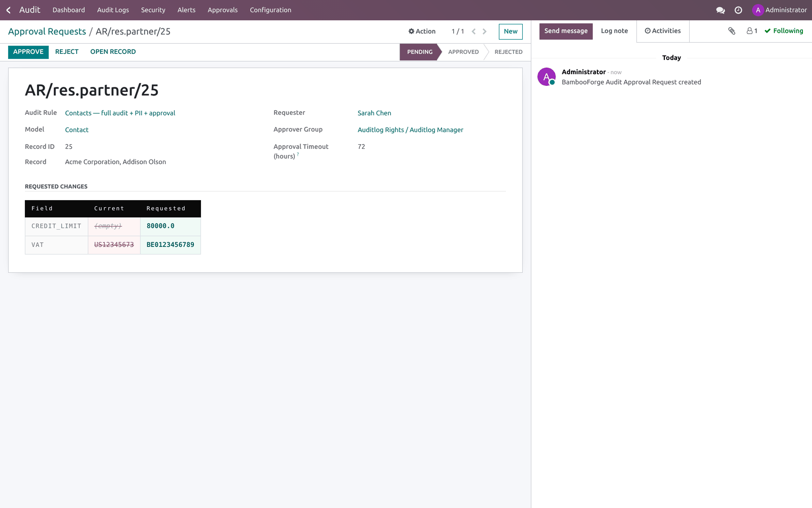Approve this approval request
The height and width of the screenshot is (508, 812).
(28, 52)
